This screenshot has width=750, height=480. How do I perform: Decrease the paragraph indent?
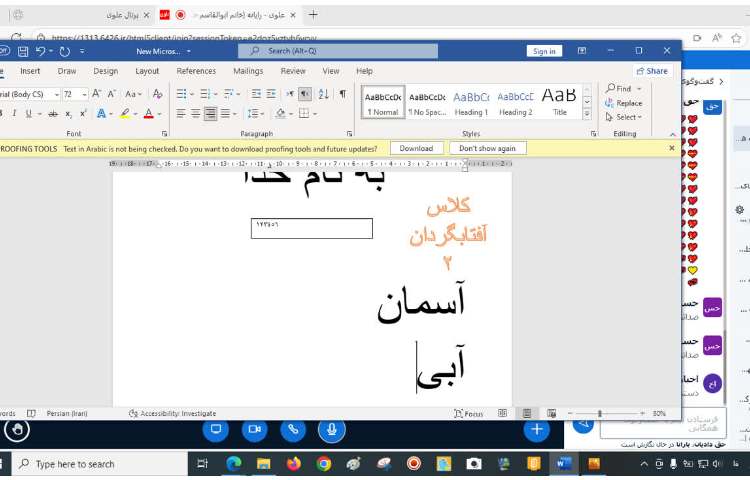point(256,94)
